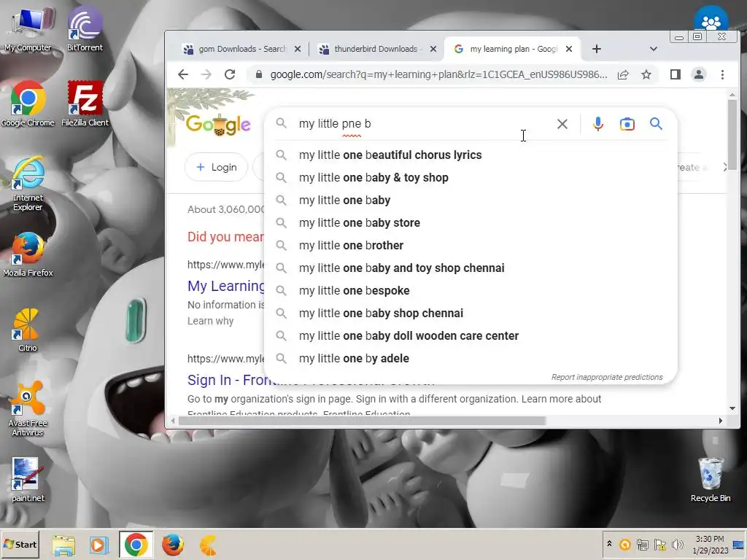This screenshot has height=560, width=747.
Task: Open Sign In - Frontline result
Action: [x=226, y=380]
